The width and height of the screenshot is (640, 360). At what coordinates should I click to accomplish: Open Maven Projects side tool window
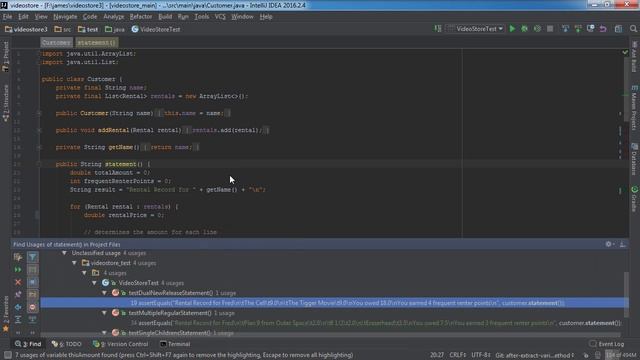[634, 109]
